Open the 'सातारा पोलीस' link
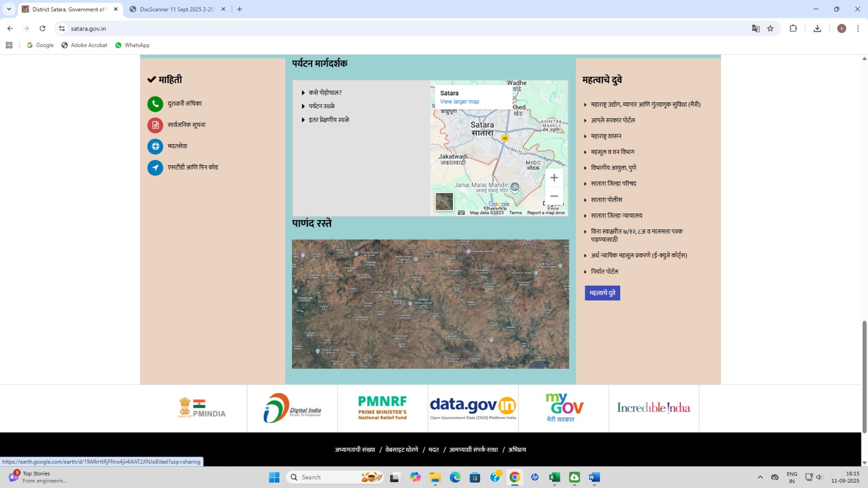 click(607, 200)
